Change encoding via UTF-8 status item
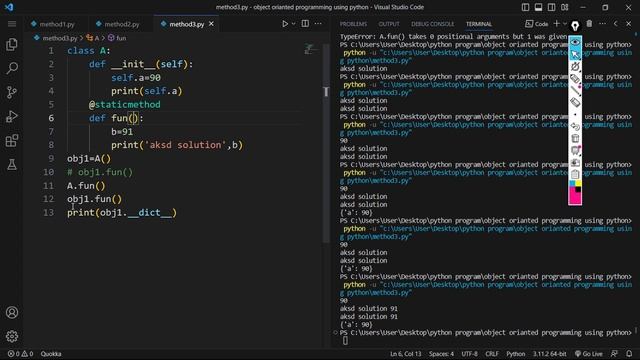Viewport: 640px width, 360px height. click(x=469, y=354)
